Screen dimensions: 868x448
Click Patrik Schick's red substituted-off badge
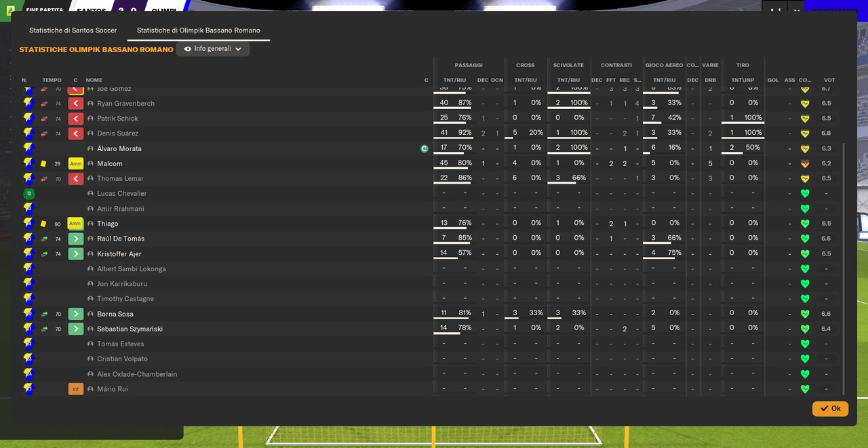coord(76,119)
